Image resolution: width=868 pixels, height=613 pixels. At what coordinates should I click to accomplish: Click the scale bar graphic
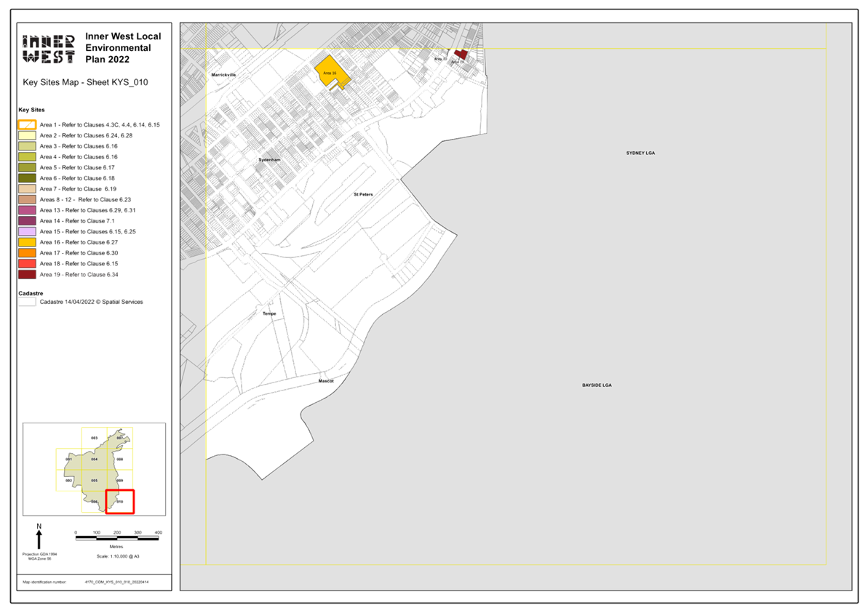pos(117,537)
